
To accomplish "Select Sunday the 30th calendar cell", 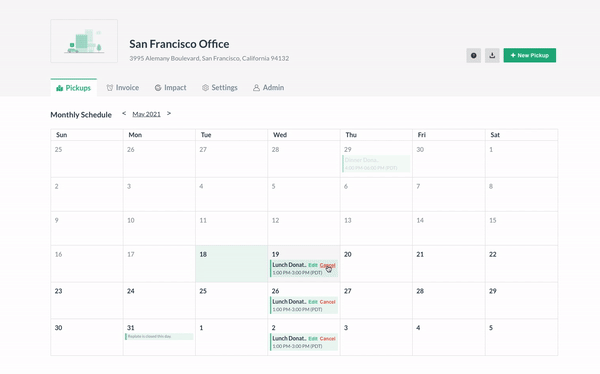I will pos(87,337).
